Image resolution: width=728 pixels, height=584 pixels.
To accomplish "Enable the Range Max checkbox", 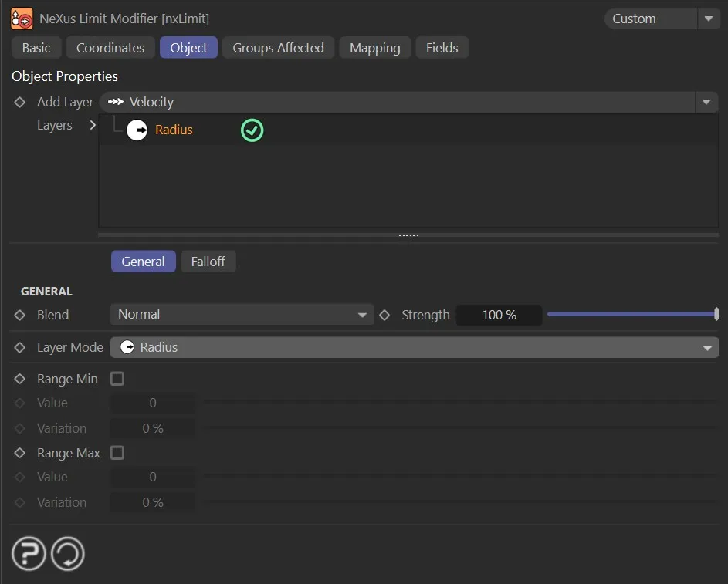I will [117, 453].
